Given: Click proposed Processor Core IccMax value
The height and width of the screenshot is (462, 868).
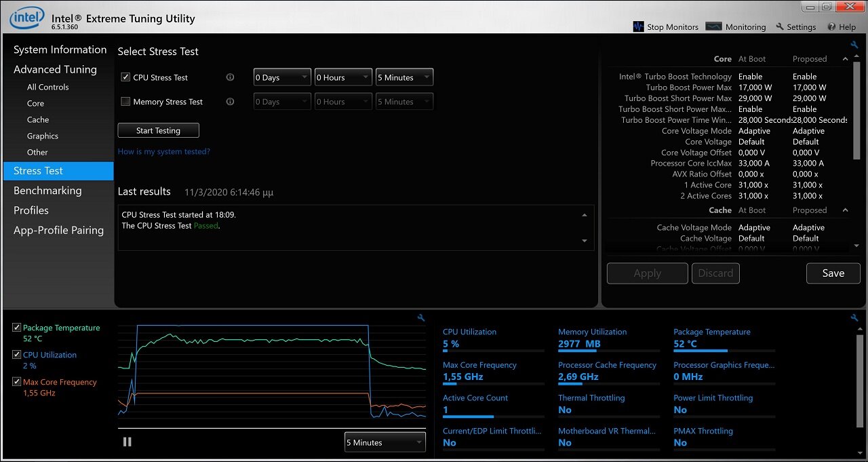Looking at the screenshot, I should click(808, 163).
